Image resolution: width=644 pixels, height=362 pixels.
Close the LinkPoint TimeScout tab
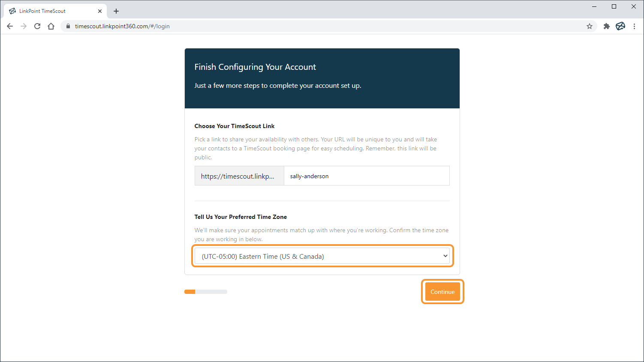[x=100, y=11]
